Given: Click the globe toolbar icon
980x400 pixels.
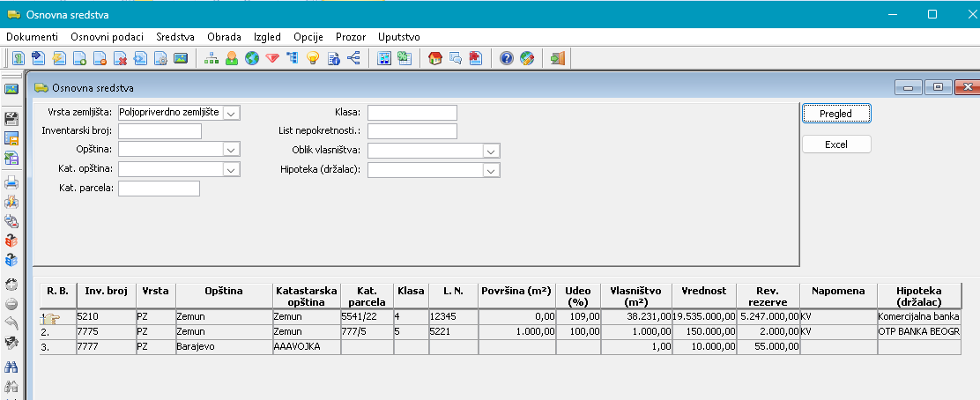Looking at the screenshot, I should pyautogui.click(x=252, y=59).
